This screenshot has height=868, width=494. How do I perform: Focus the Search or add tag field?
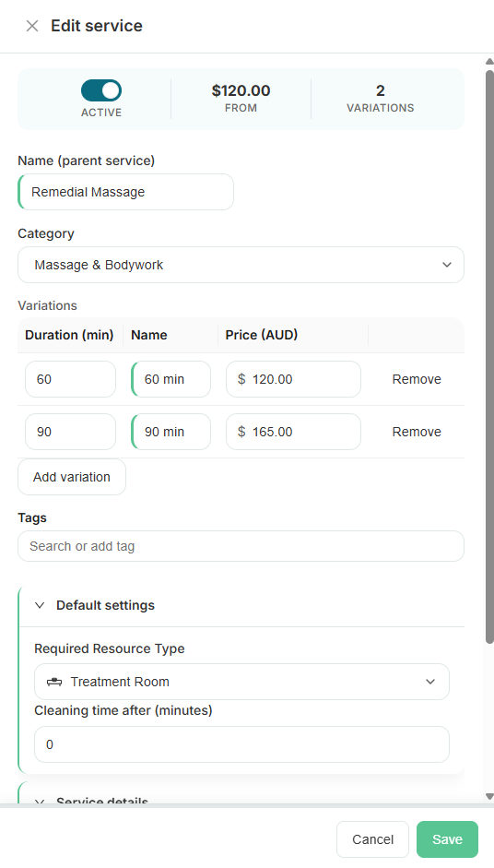[241, 546]
